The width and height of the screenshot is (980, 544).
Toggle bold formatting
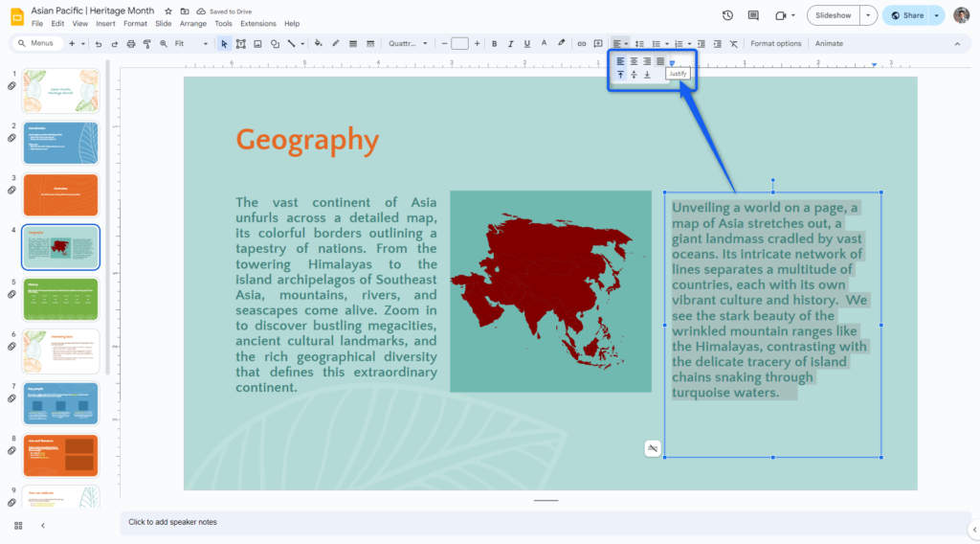pyautogui.click(x=494, y=44)
